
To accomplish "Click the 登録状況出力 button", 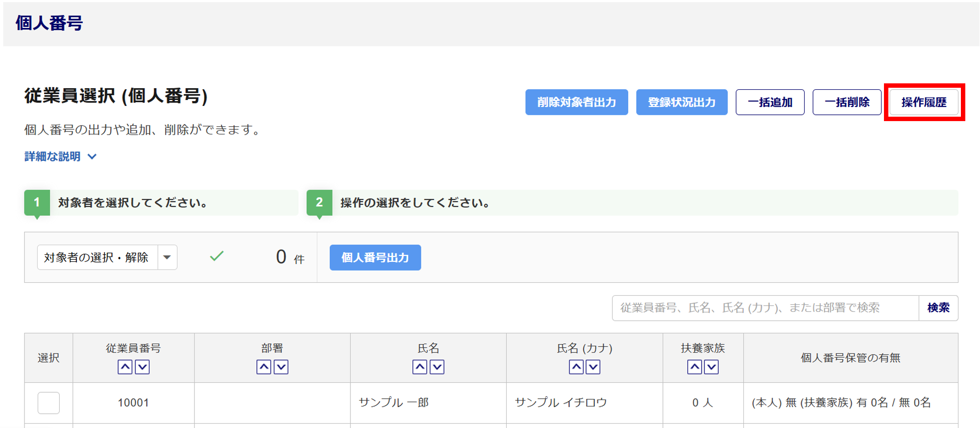I will pyautogui.click(x=682, y=102).
